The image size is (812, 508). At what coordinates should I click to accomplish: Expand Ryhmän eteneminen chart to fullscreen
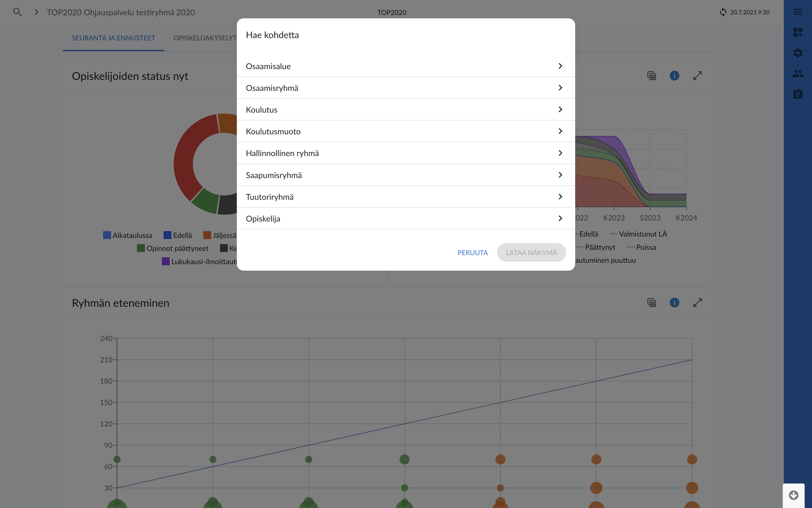(x=698, y=303)
